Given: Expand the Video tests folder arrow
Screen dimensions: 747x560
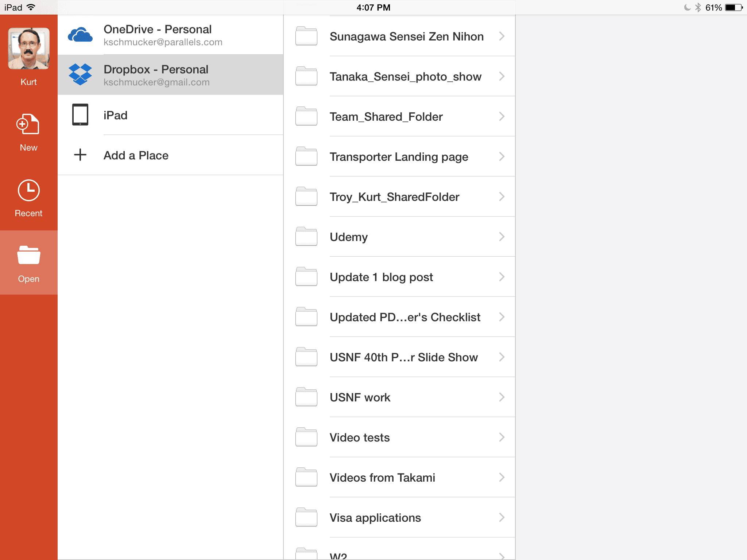Looking at the screenshot, I should coord(502,437).
